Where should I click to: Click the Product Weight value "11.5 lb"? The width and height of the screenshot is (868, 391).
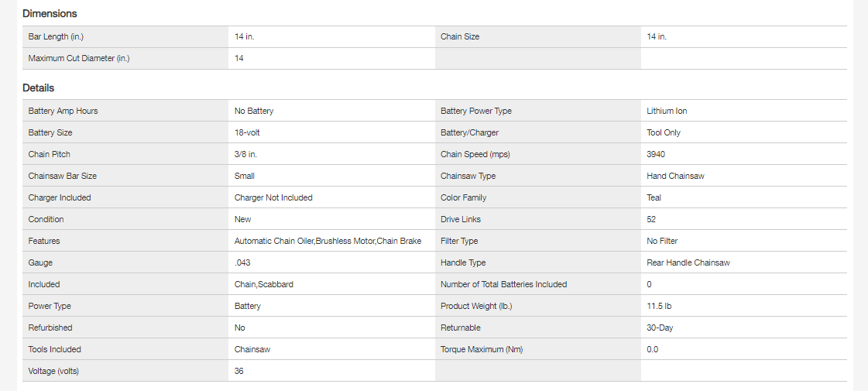(x=659, y=306)
